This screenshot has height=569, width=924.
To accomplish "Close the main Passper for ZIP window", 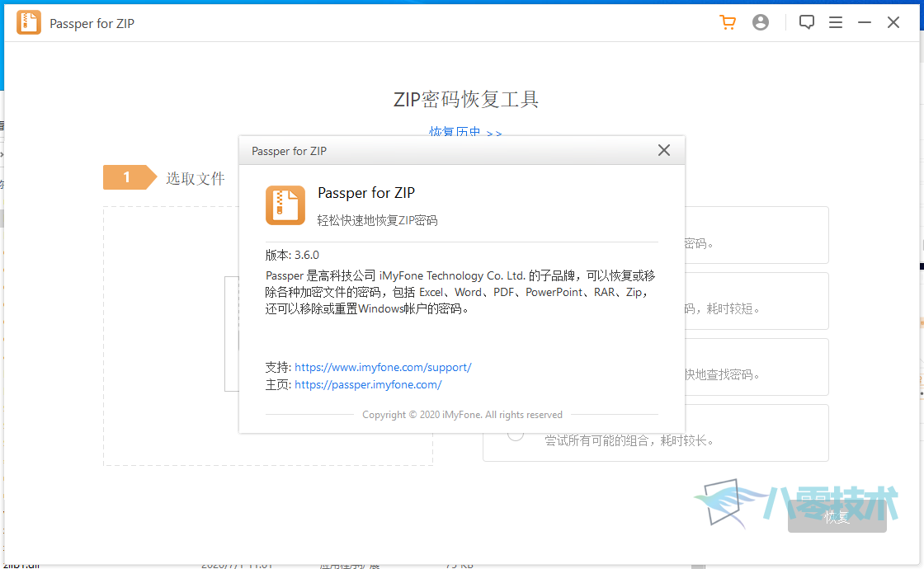I will coord(893,22).
